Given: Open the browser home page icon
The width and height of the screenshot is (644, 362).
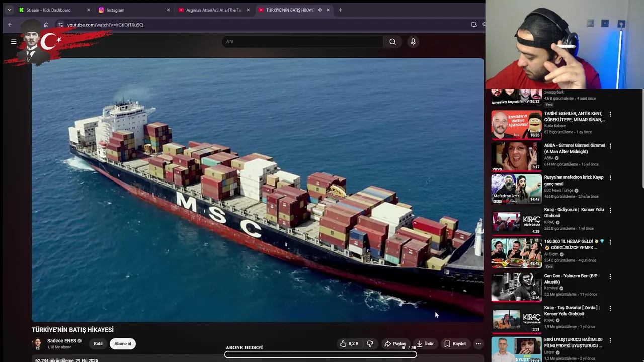Looking at the screenshot, I should click(x=46, y=25).
